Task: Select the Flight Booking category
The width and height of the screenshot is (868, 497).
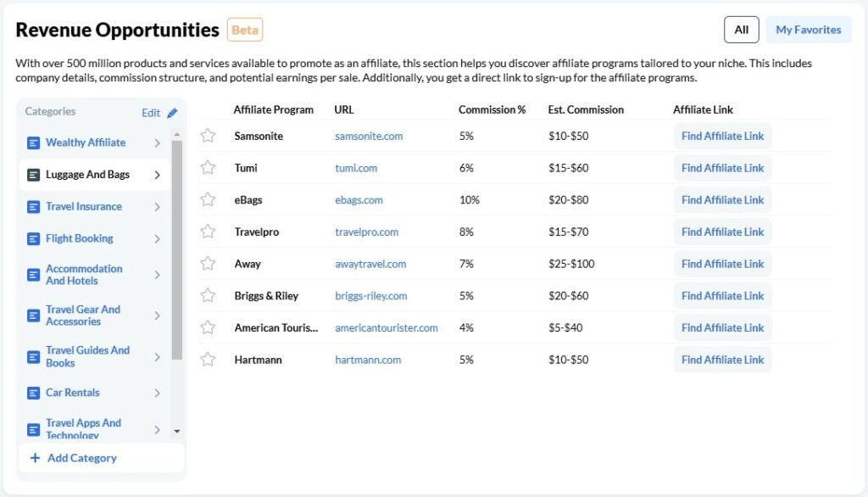Action: tap(94, 239)
